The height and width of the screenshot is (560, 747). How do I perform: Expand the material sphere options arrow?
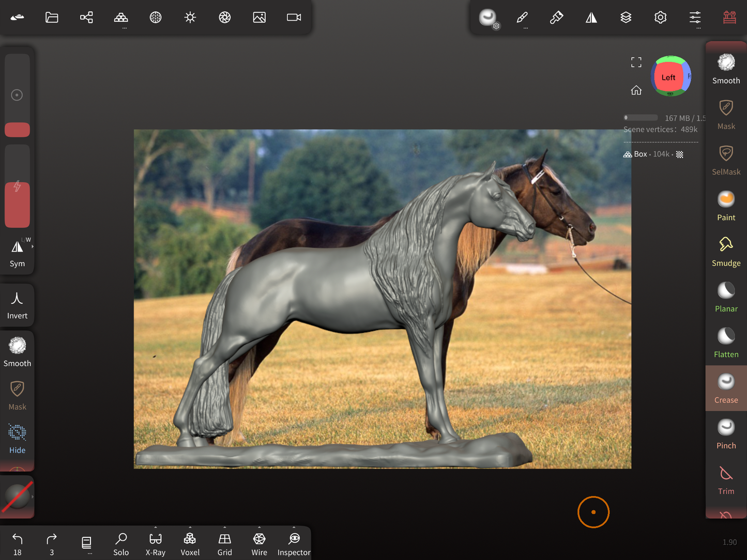[33, 496]
